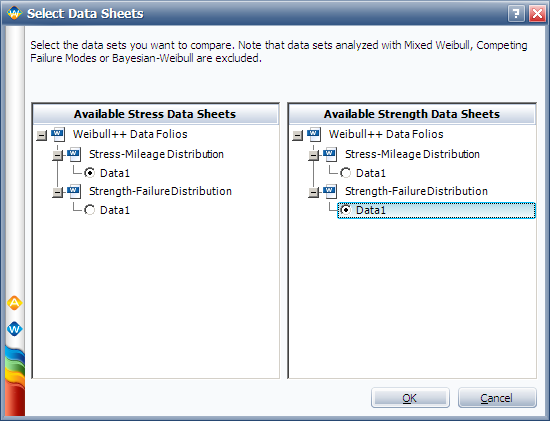
Task: Click the Available Strength Data Sheets header
Action: (412, 114)
